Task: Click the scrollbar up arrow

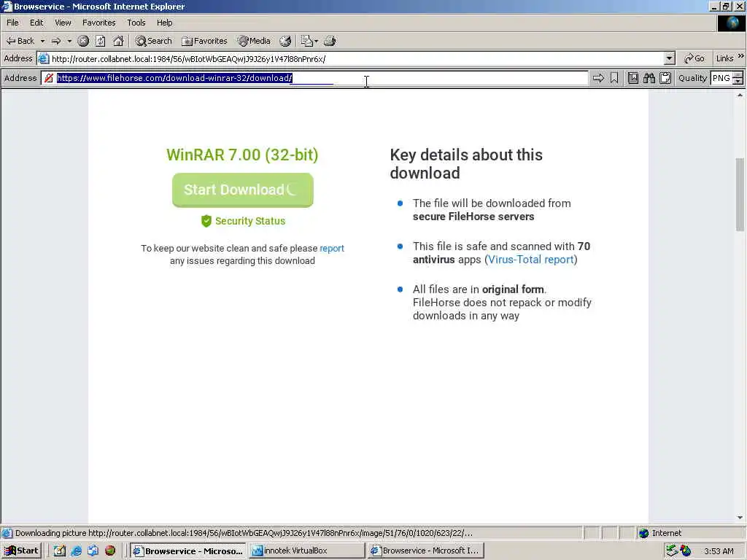Action: click(x=740, y=96)
